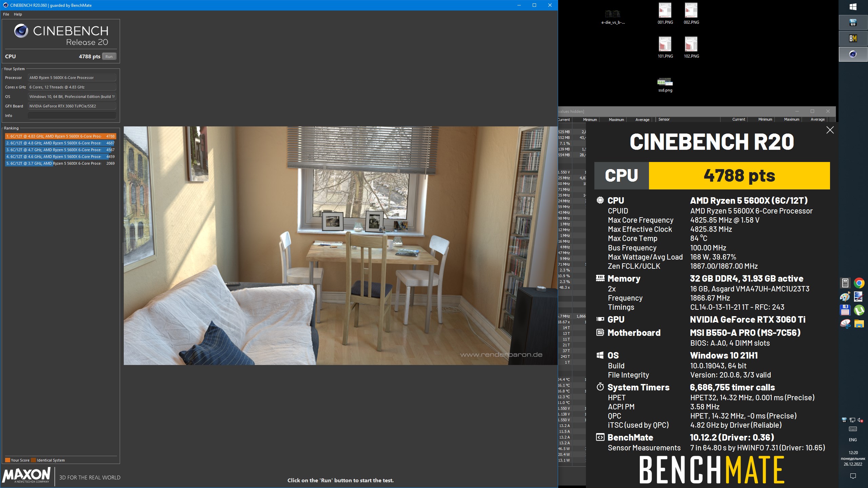The width and height of the screenshot is (868, 488).
Task: Close the BenchMate result overlay with X
Action: click(x=830, y=130)
